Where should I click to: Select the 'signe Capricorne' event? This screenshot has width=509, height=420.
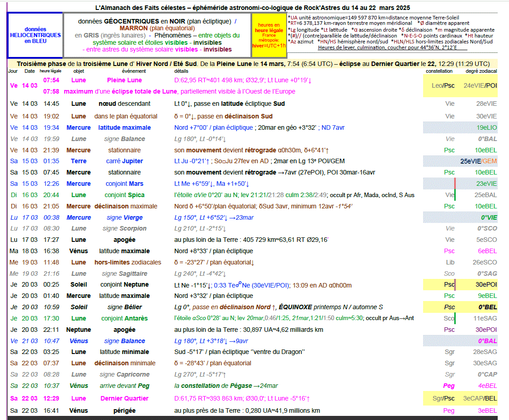(124, 375)
